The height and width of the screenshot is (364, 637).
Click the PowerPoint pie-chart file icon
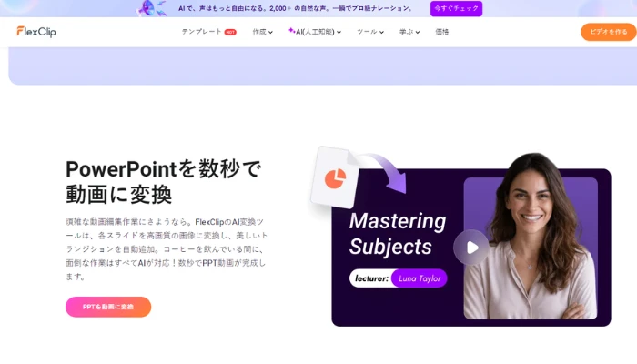tap(335, 177)
